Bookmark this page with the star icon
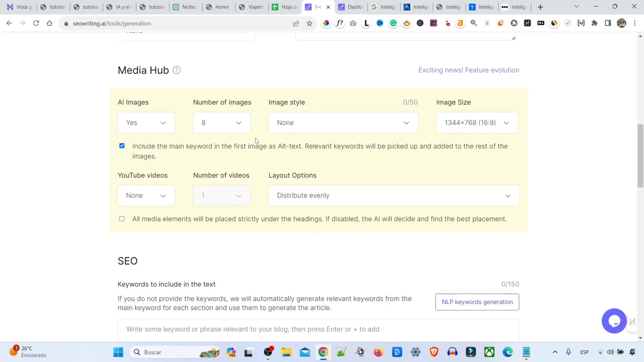Image resolution: width=644 pixels, height=362 pixels. (309, 23)
